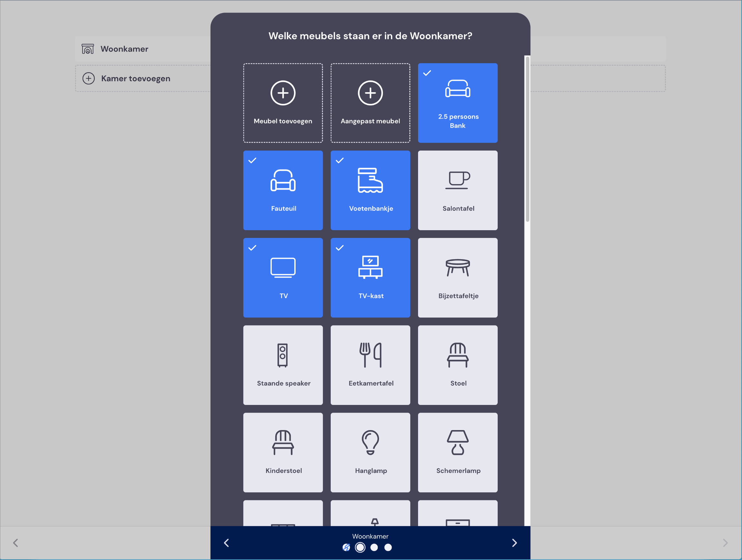
Task: Jump to the third step dot
Action: pos(374,547)
